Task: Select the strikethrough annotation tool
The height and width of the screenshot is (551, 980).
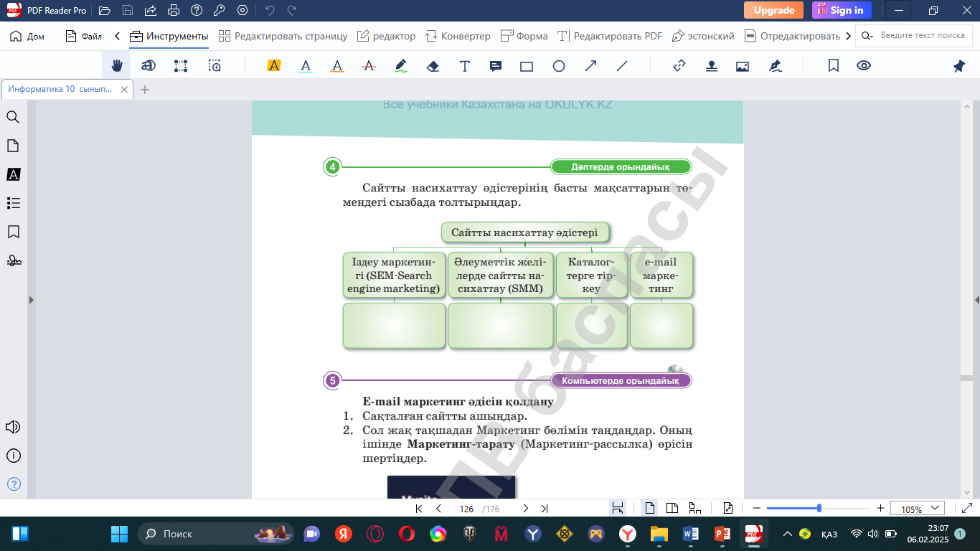Action: 369,66
